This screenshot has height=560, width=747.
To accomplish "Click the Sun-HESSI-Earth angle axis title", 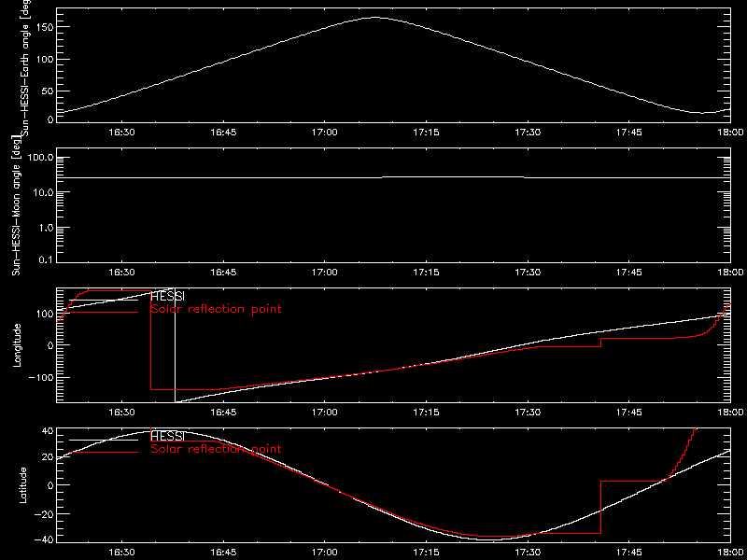I will click(27, 67).
